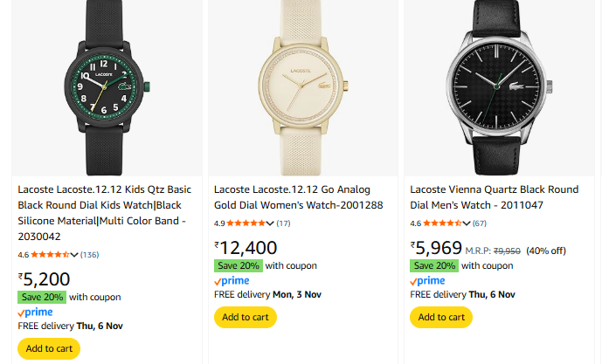The width and height of the screenshot is (602, 364).
Task: Add the ₹5,200 Kids watch to cart
Action: click(49, 348)
